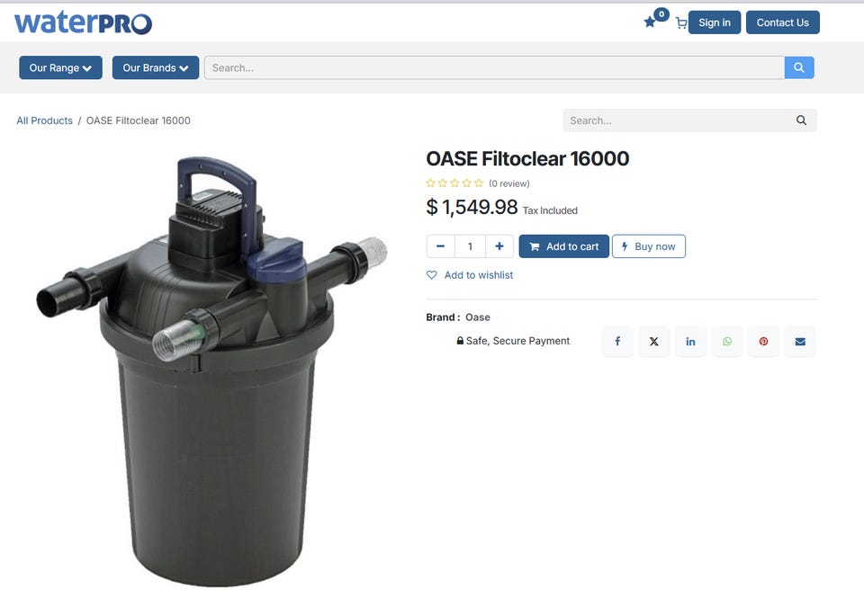Expand the Our Range dropdown
The height and width of the screenshot is (616, 864).
point(60,67)
